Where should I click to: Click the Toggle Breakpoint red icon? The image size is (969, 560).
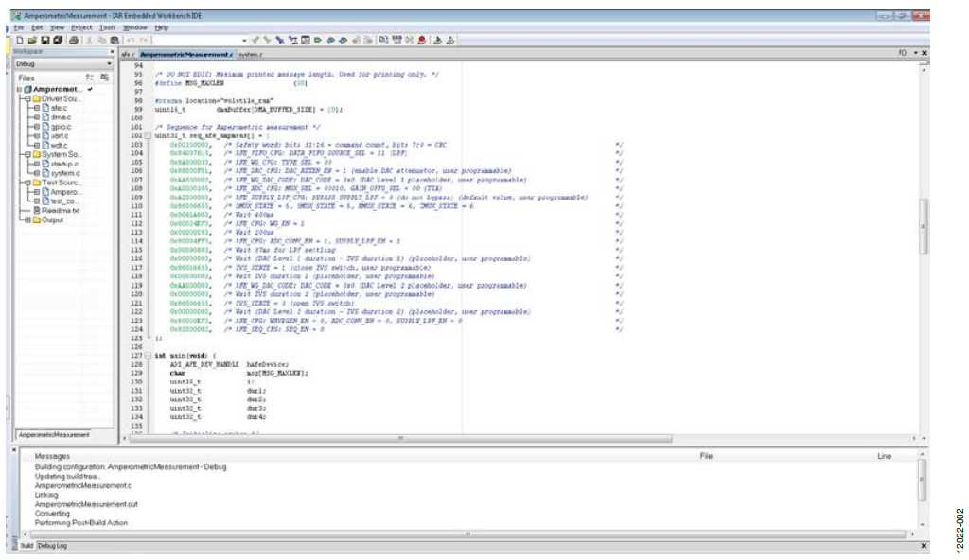click(x=421, y=41)
